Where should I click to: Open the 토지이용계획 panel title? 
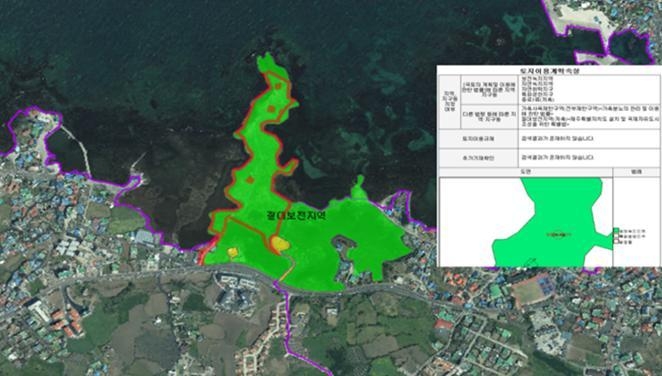point(549,70)
